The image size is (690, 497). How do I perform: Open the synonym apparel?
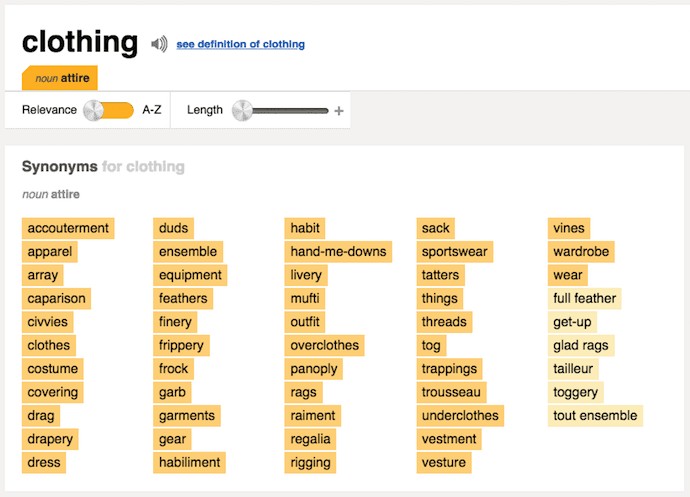tap(50, 252)
